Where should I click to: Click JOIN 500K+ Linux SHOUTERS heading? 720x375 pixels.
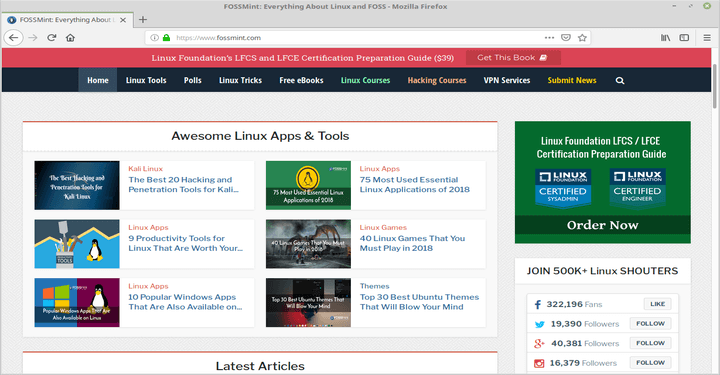click(602, 271)
